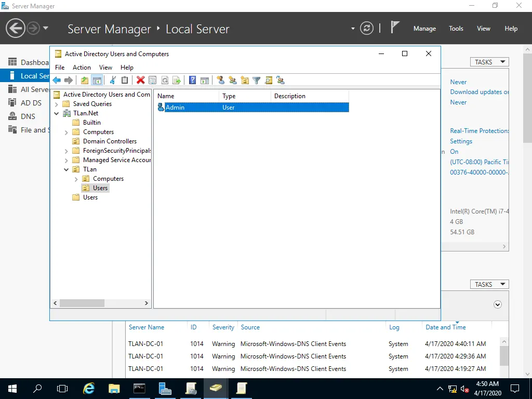
Task: Expand events section with round chevron button
Action: (x=497, y=304)
